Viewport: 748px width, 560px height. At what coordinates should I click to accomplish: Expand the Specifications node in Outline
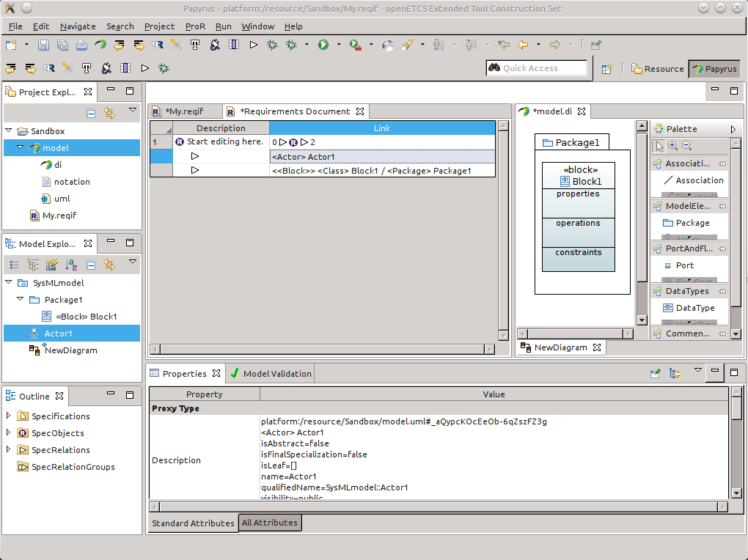[9, 416]
